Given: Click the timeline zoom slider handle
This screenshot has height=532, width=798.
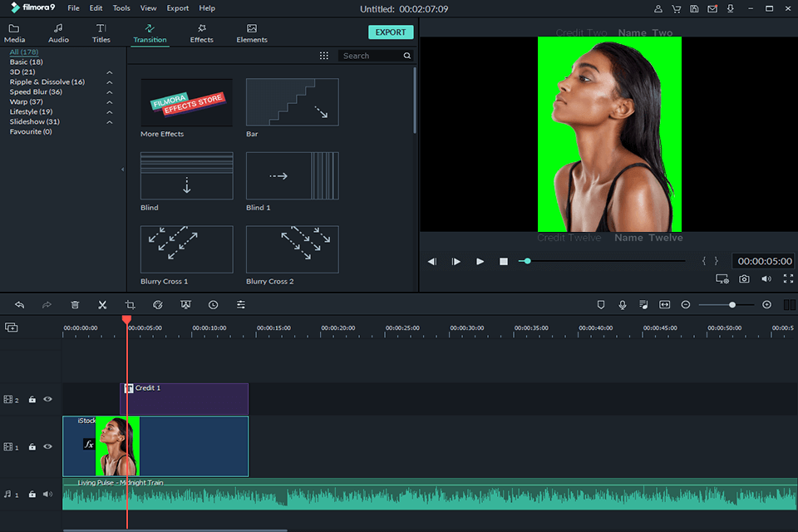Looking at the screenshot, I should coord(732,305).
